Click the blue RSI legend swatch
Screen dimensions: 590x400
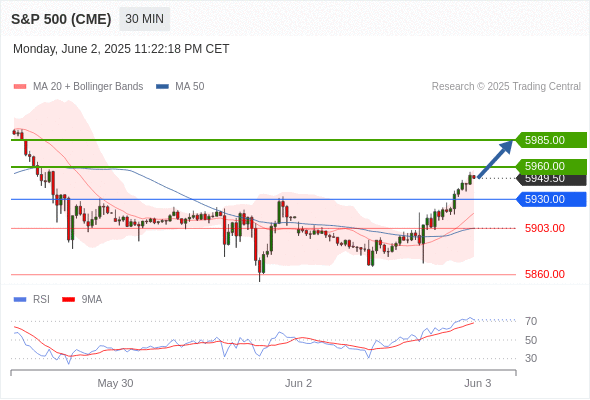20,300
